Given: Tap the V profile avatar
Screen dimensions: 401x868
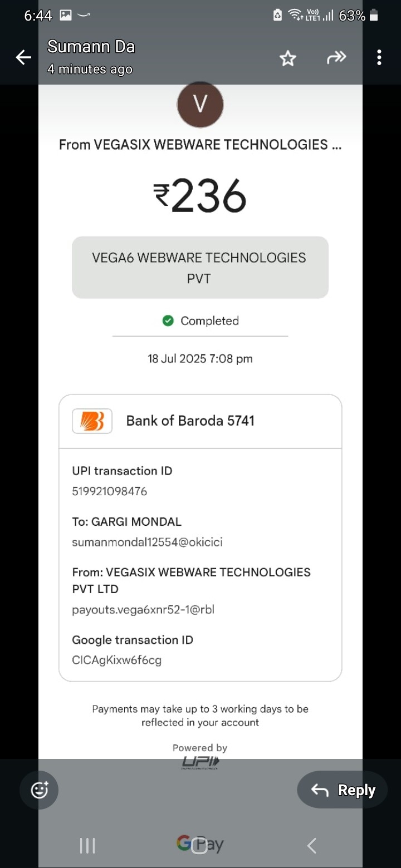Looking at the screenshot, I should (200, 105).
